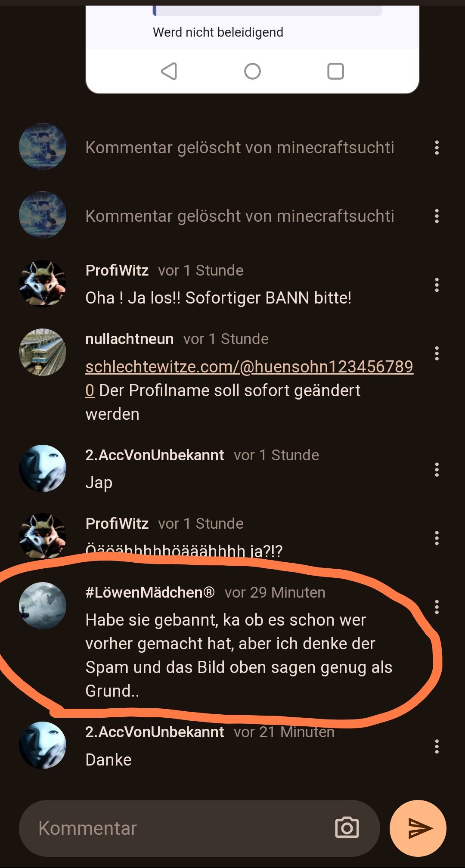This screenshot has width=465, height=868.
Task: Send comment with orange arrow button
Action: (418, 828)
